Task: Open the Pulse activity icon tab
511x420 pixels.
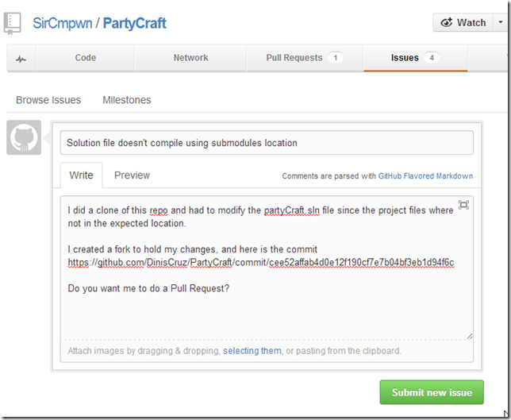Action: pyautogui.click(x=21, y=58)
